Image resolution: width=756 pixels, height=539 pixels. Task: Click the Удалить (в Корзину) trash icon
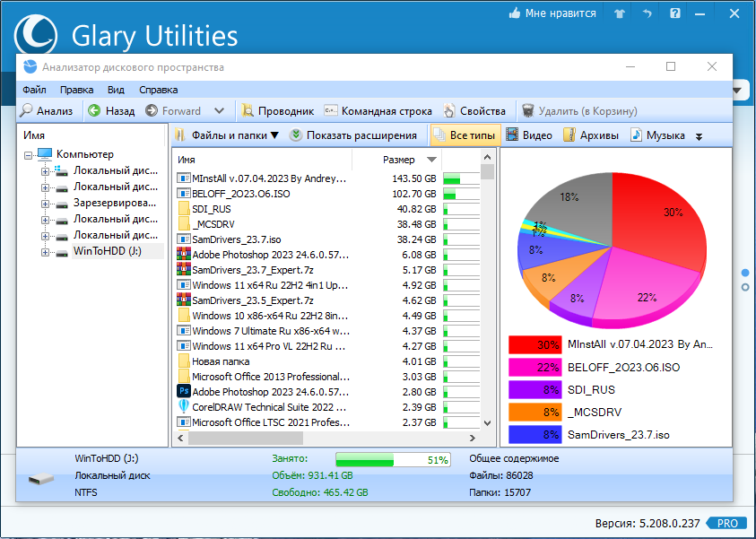coord(528,111)
